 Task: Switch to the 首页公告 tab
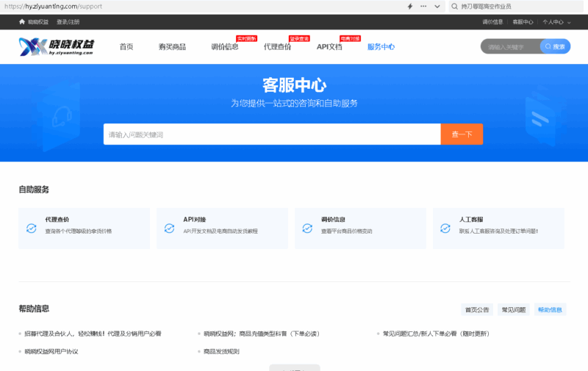tap(476, 310)
